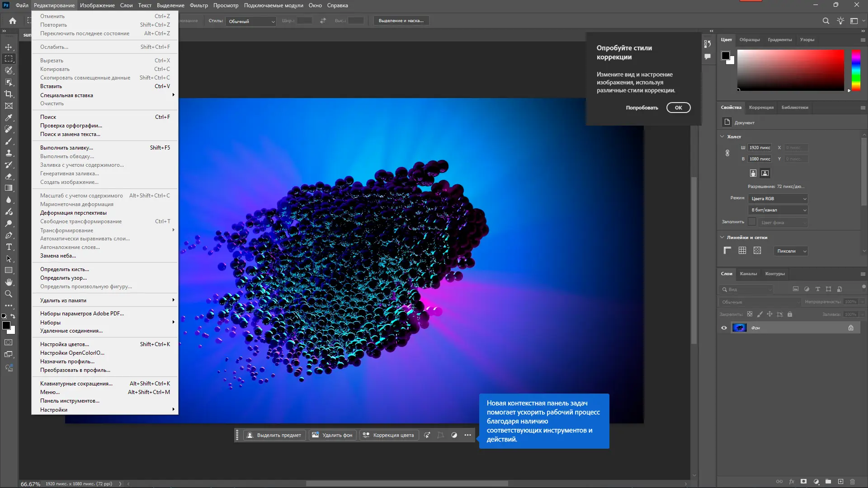This screenshot has width=868, height=488.
Task: Select the Eyedropper tool
Action: tap(9, 117)
